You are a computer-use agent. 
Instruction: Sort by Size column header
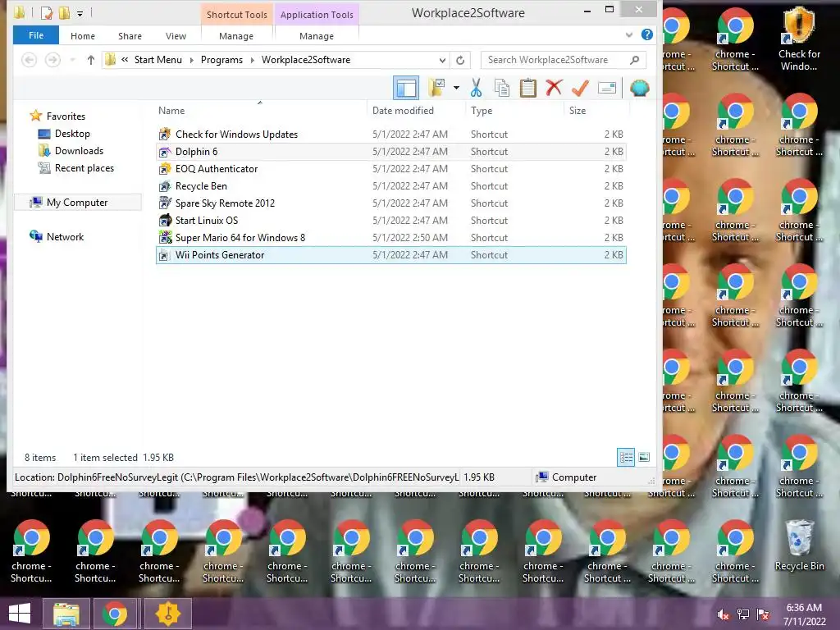coord(577,111)
